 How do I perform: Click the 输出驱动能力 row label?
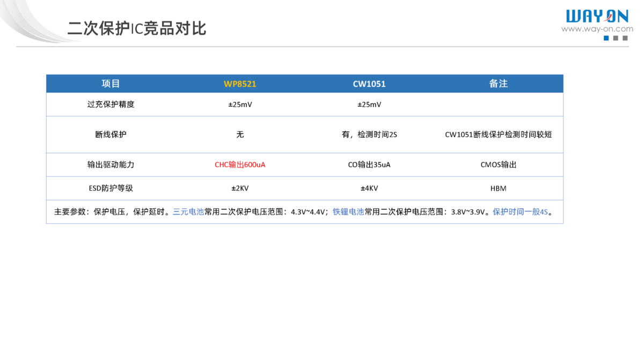coord(111,165)
